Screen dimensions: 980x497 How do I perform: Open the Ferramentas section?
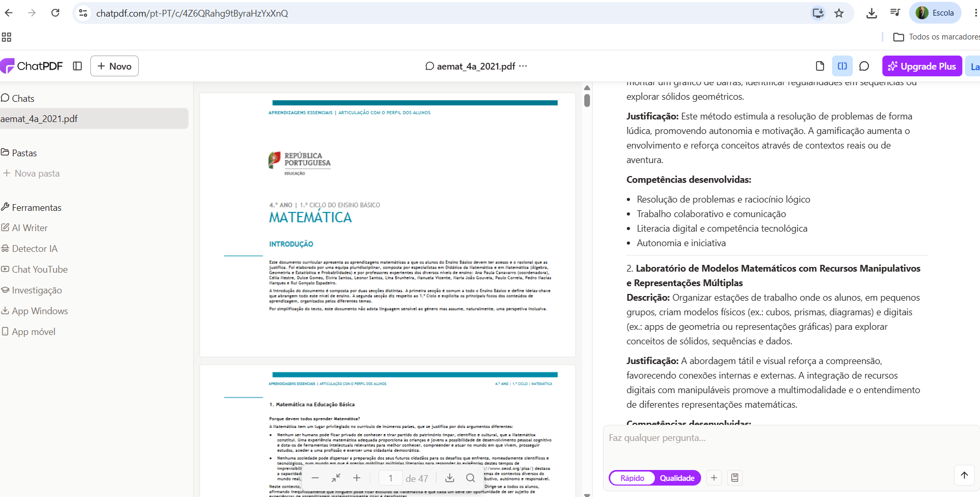[31, 207]
